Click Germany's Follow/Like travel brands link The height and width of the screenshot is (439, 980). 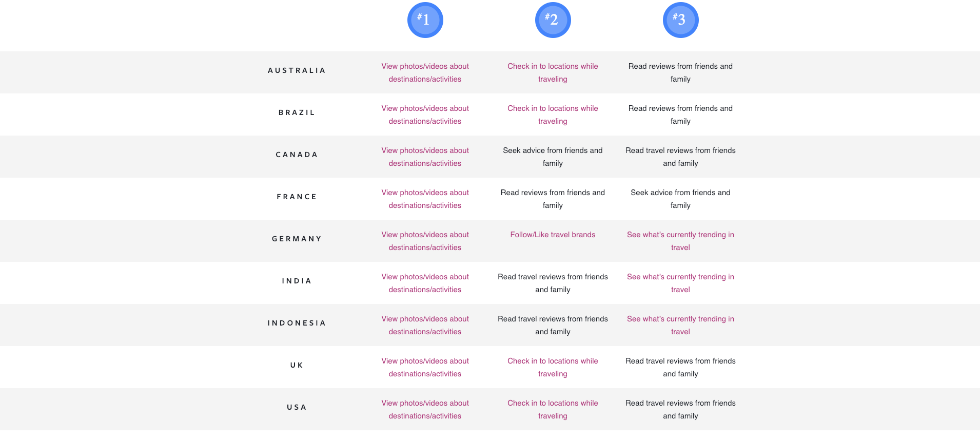(553, 235)
